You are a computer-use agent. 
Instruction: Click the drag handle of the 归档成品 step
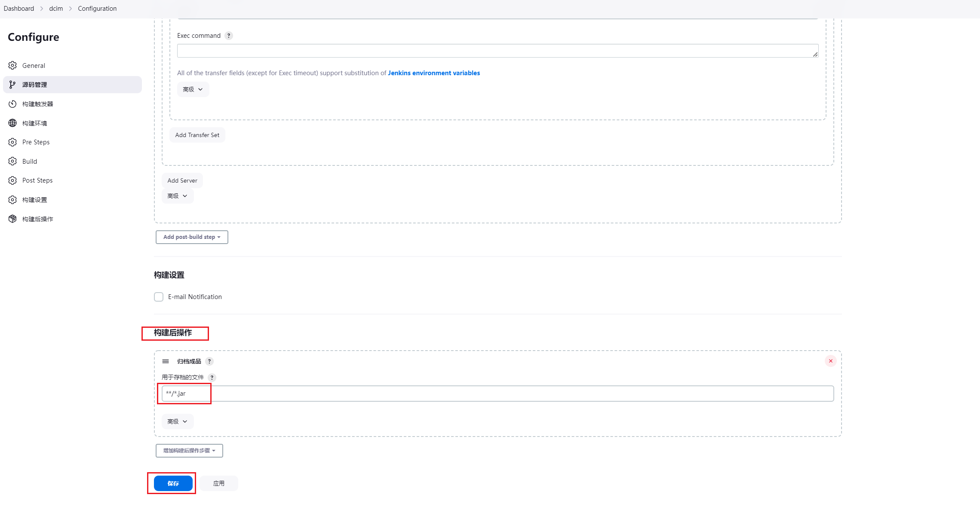point(166,361)
